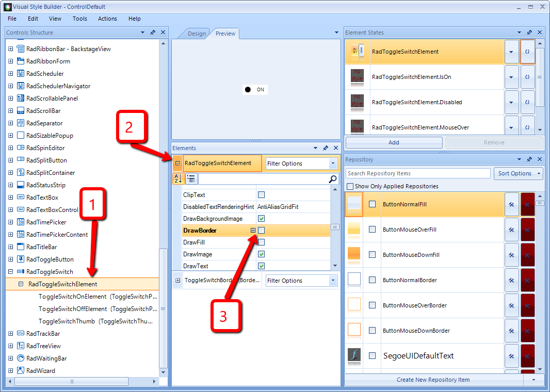Open the View menu
Viewport: 550px width, 392px height.
(55, 19)
